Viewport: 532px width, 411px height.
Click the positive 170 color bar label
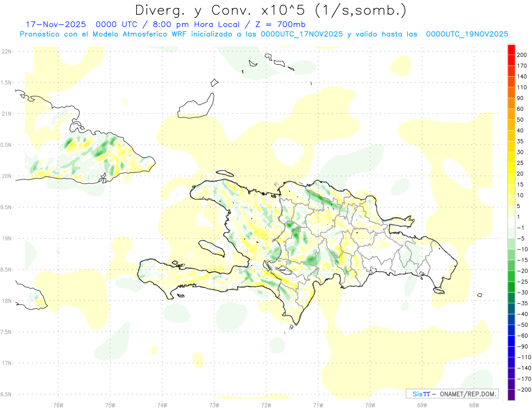(x=522, y=66)
